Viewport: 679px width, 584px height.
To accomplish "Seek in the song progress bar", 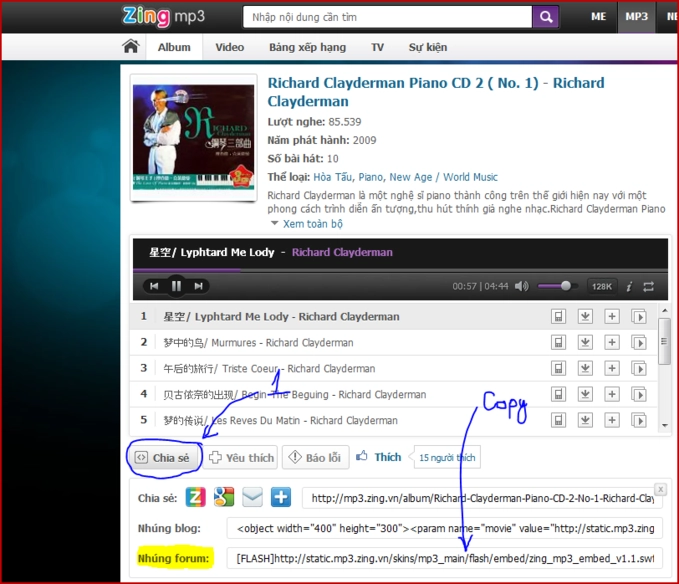I will click(400, 271).
